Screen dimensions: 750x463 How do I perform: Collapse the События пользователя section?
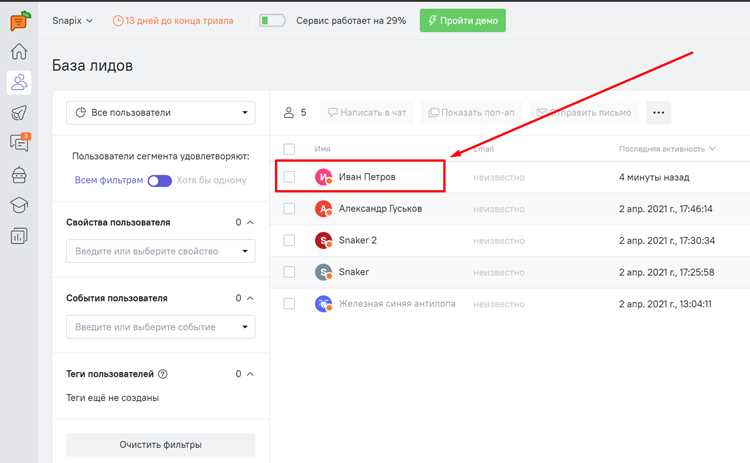(x=250, y=298)
